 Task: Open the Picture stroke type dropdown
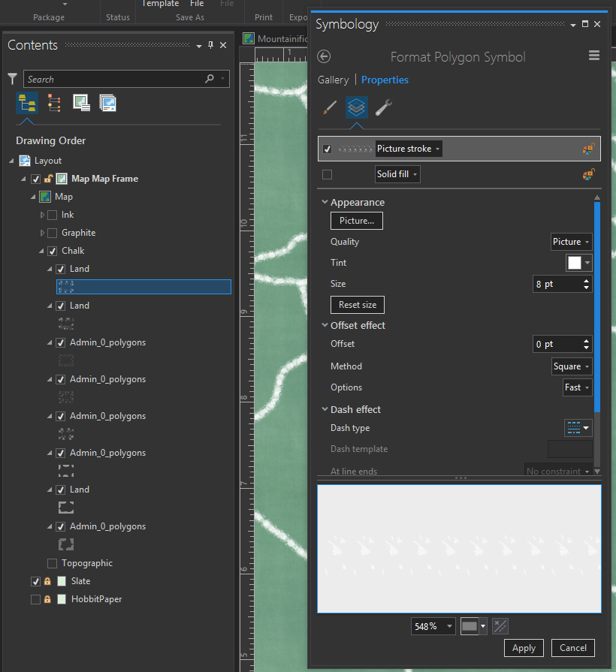[x=409, y=149]
